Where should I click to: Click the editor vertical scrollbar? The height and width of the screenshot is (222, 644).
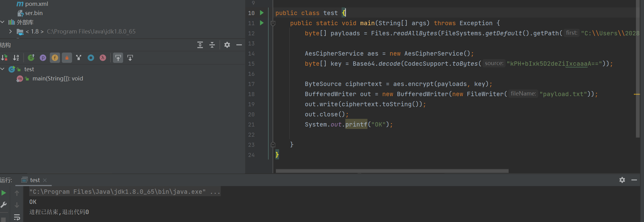click(x=638, y=69)
